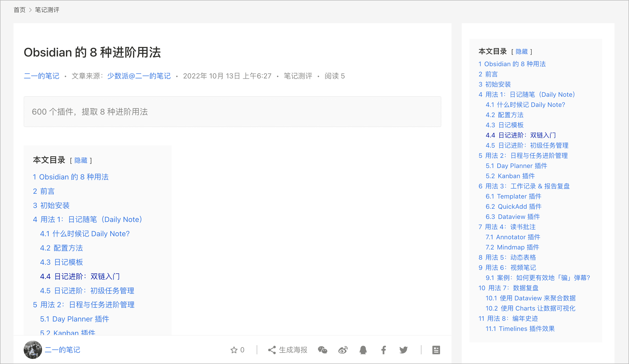Jump to sidebar entry 3 初始安装
The width and height of the screenshot is (629, 364).
point(495,84)
